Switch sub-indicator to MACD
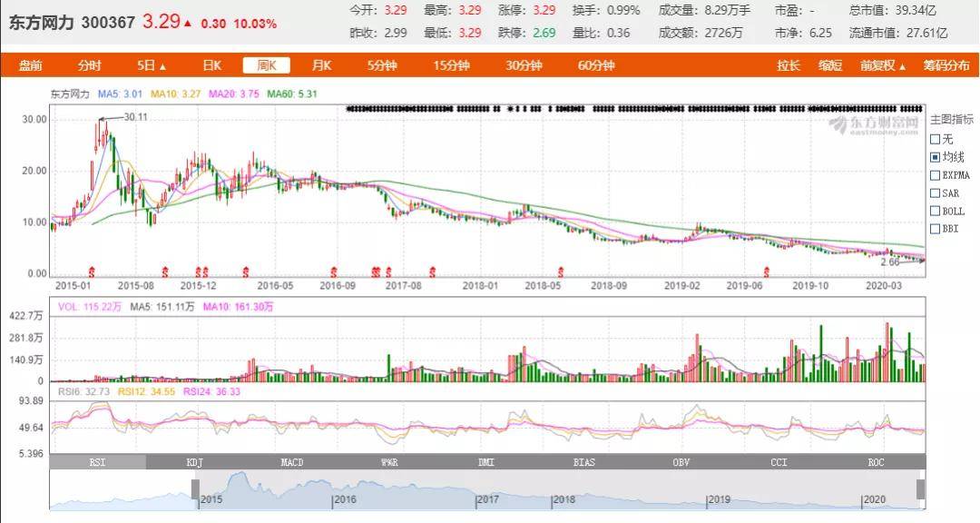This screenshot has height=523, width=980. click(292, 462)
